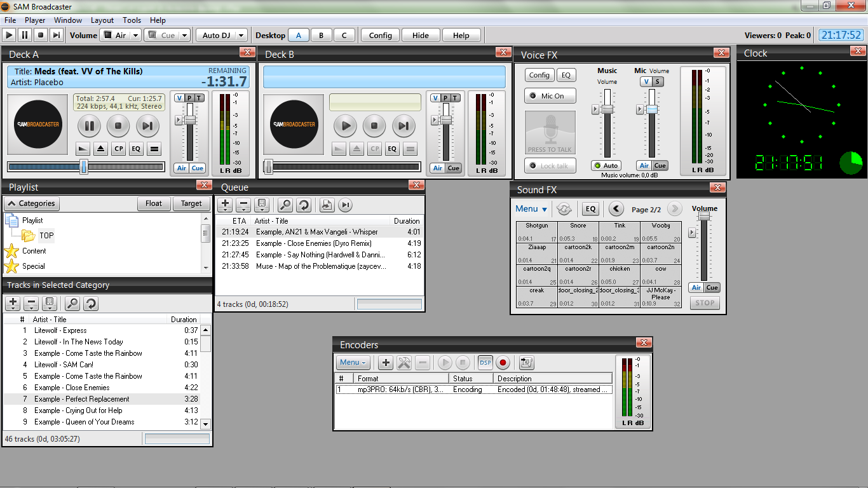Select the TOP folder in Playlist tree
The height and width of the screenshot is (488, 868).
46,236
